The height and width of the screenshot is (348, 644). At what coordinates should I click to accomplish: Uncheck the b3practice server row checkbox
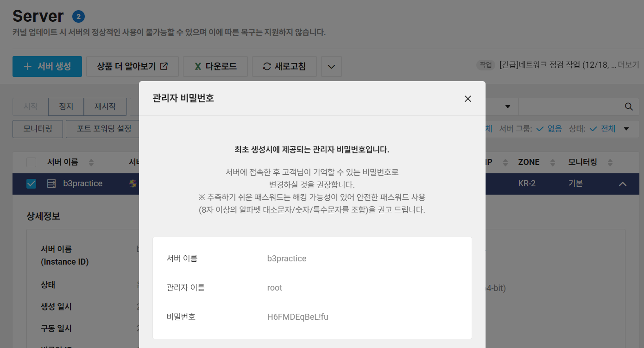click(x=31, y=183)
